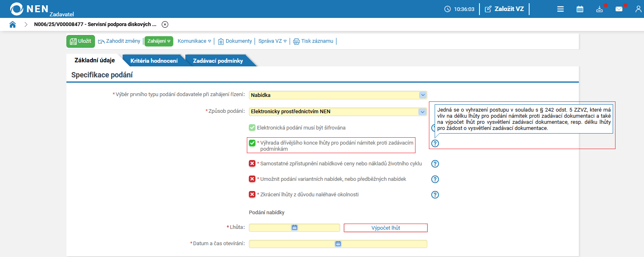Click the clock time display 10:36:03

(459, 9)
